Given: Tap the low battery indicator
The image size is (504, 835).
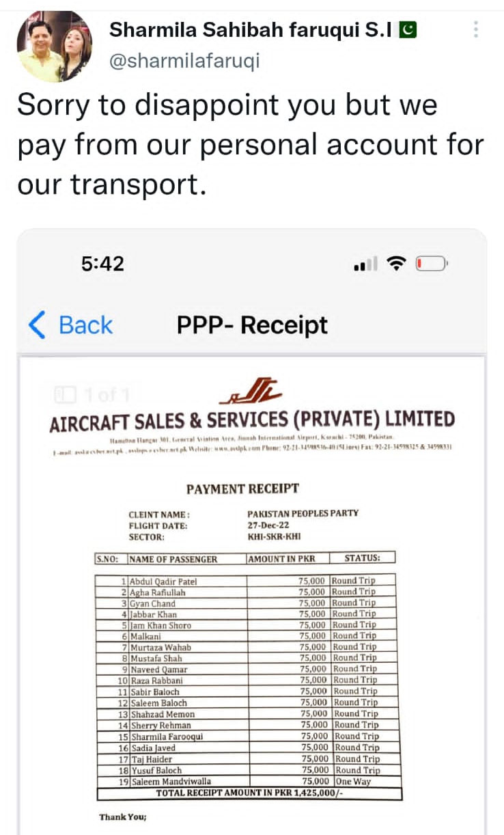Looking at the screenshot, I should [432, 264].
